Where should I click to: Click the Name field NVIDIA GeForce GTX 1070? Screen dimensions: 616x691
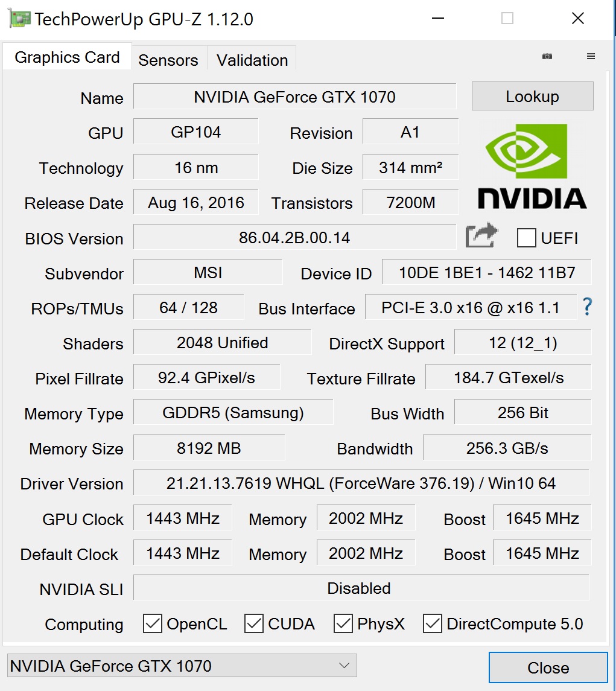point(295,97)
